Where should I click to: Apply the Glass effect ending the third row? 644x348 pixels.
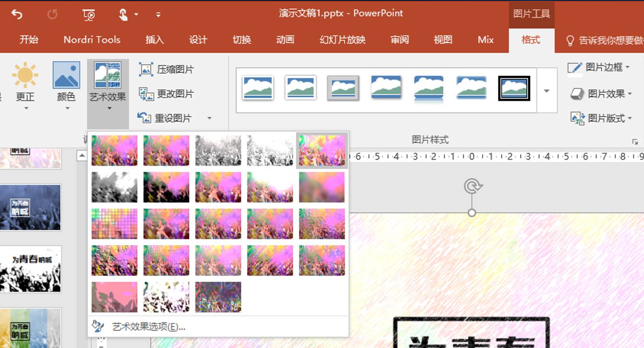click(x=322, y=224)
